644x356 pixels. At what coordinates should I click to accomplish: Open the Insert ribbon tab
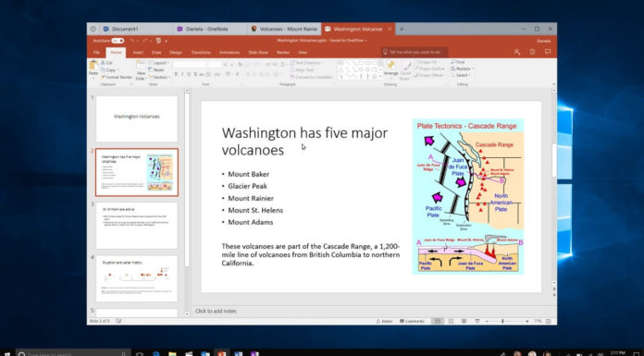pyautogui.click(x=138, y=53)
